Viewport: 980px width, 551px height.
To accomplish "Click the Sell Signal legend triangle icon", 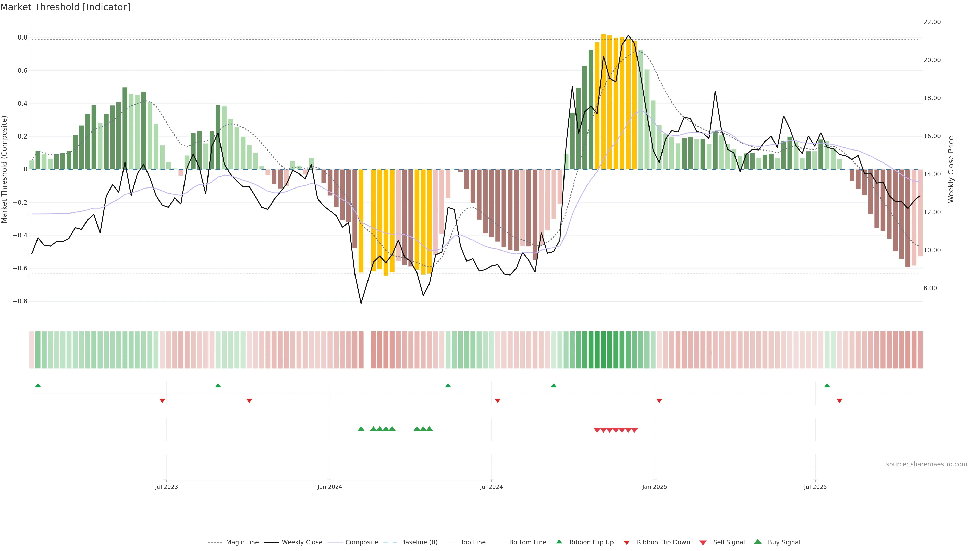I will pyautogui.click(x=703, y=543).
